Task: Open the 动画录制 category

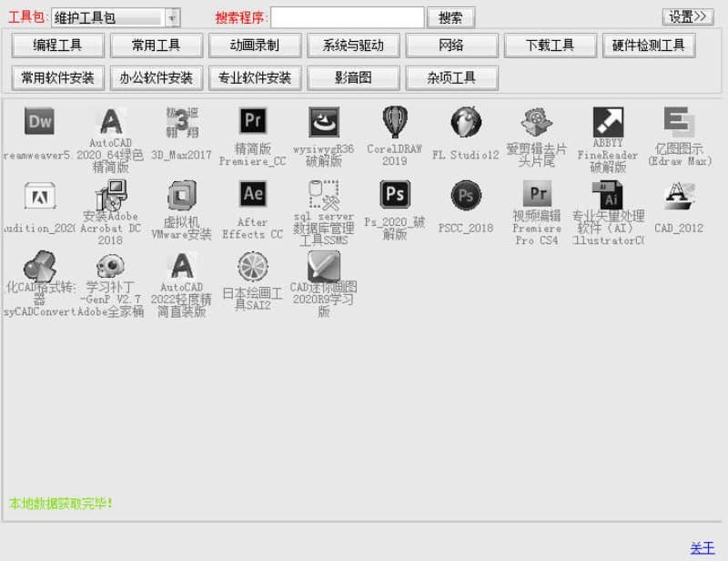Action: 255,46
